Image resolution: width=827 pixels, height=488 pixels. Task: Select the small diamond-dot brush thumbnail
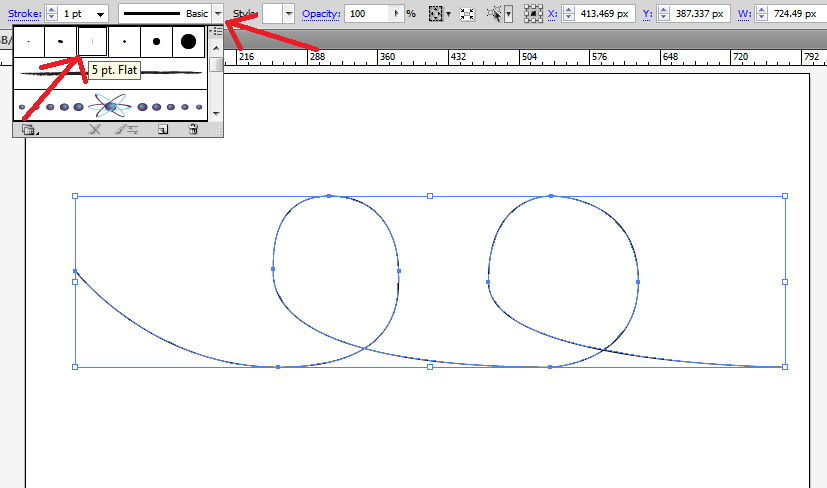click(x=124, y=42)
